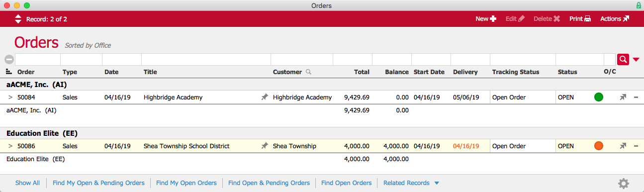Sort by the Delivery column header
This screenshot has width=644, height=192.
465,72
